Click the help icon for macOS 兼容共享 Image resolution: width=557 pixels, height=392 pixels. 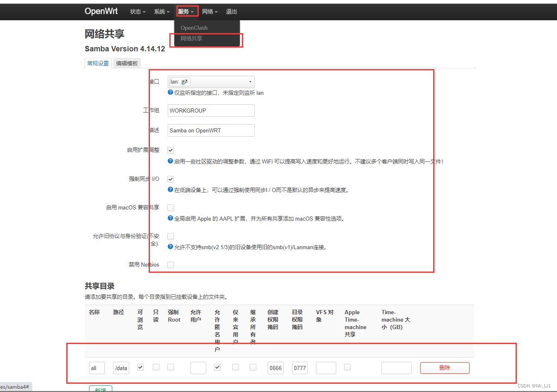pyautogui.click(x=170, y=219)
